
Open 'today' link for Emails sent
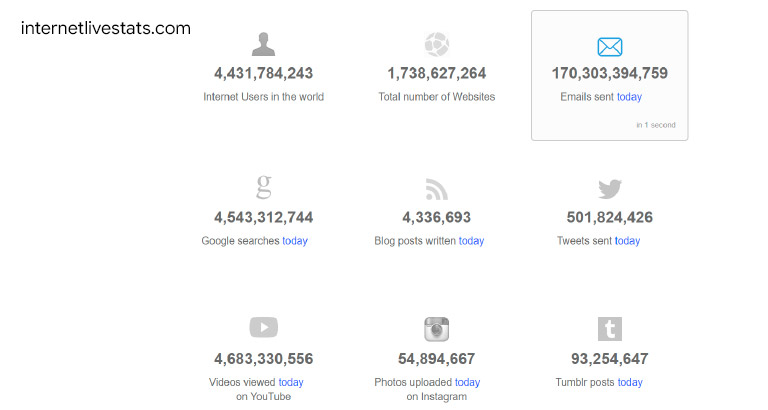(x=629, y=97)
